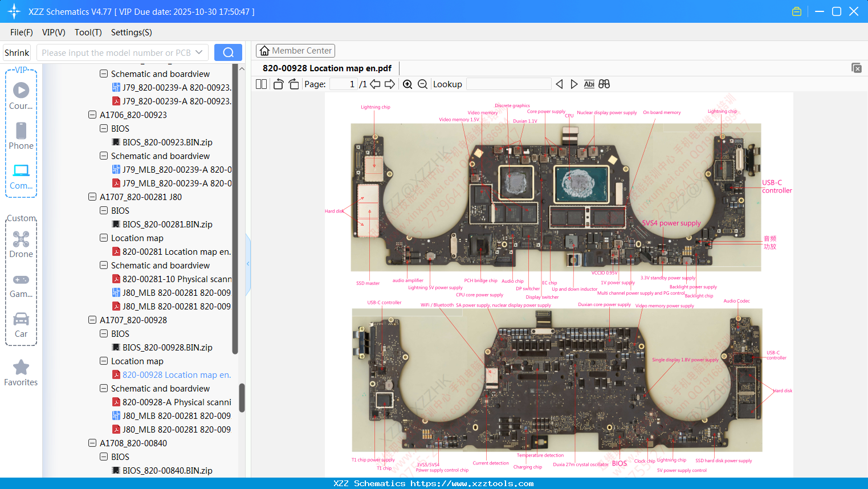Click the Page number field
This screenshot has width=868, height=489.
[x=343, y=84]
